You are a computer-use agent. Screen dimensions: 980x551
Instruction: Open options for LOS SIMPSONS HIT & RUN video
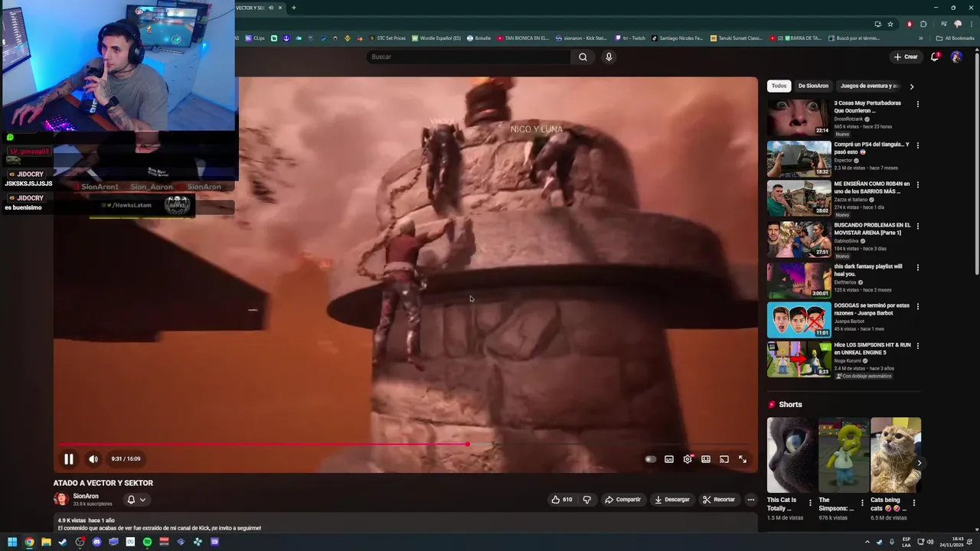tap(918, 346)
